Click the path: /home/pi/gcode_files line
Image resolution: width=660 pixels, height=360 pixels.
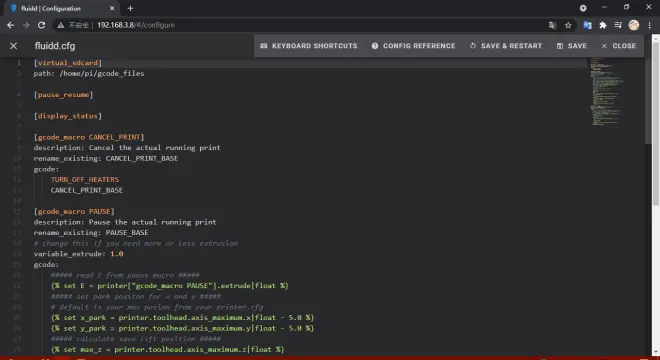[x=89, y=73]
